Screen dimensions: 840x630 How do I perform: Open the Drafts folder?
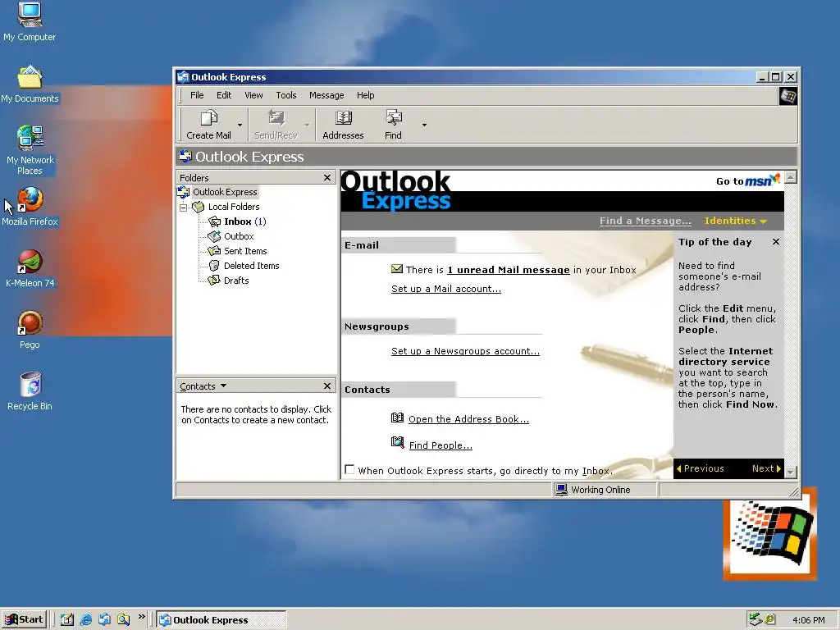(x=236, y=281)
